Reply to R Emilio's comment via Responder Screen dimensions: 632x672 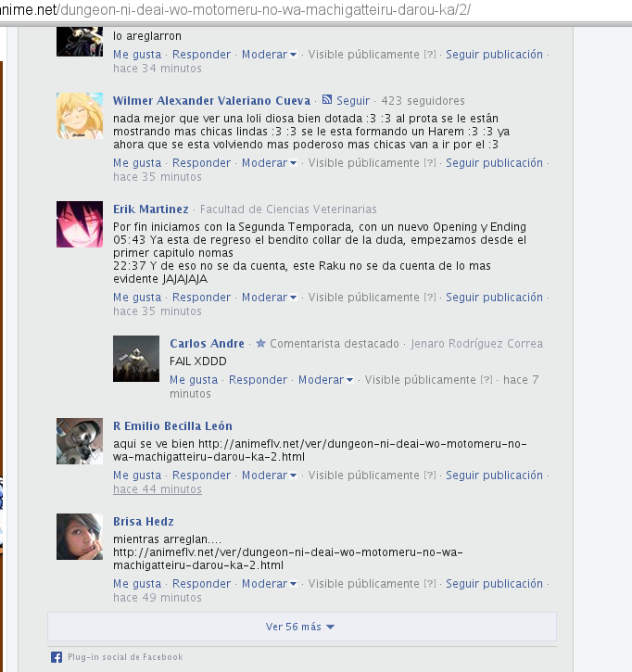[201, 475]
